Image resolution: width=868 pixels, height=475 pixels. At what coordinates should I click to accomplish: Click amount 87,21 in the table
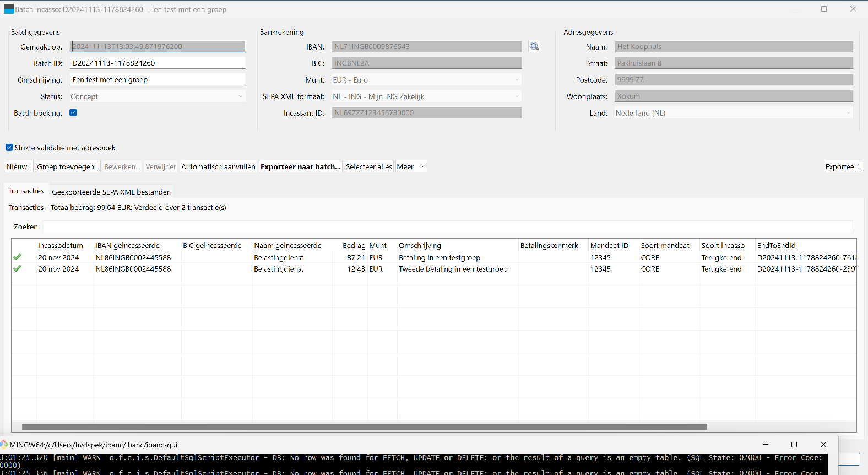pos(356,258)
